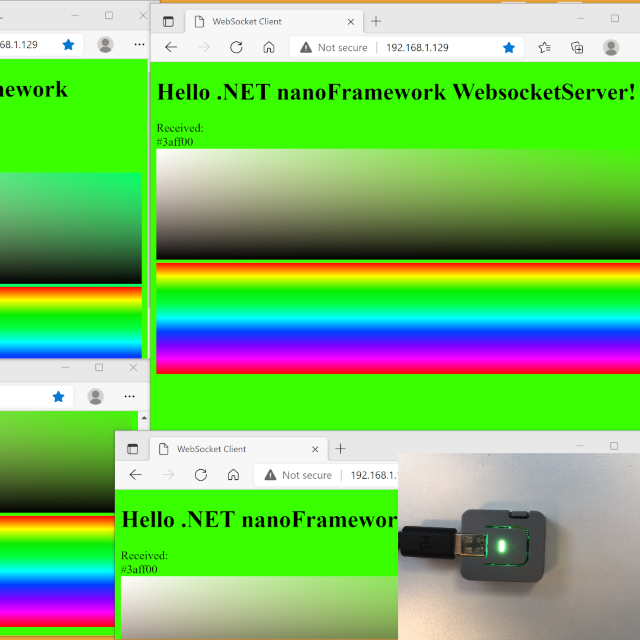Go back in the top-right browser window

coord(171,47)
